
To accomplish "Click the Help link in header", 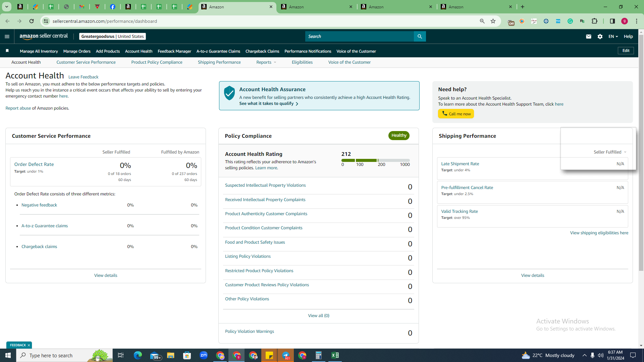I will coord(628,37).
